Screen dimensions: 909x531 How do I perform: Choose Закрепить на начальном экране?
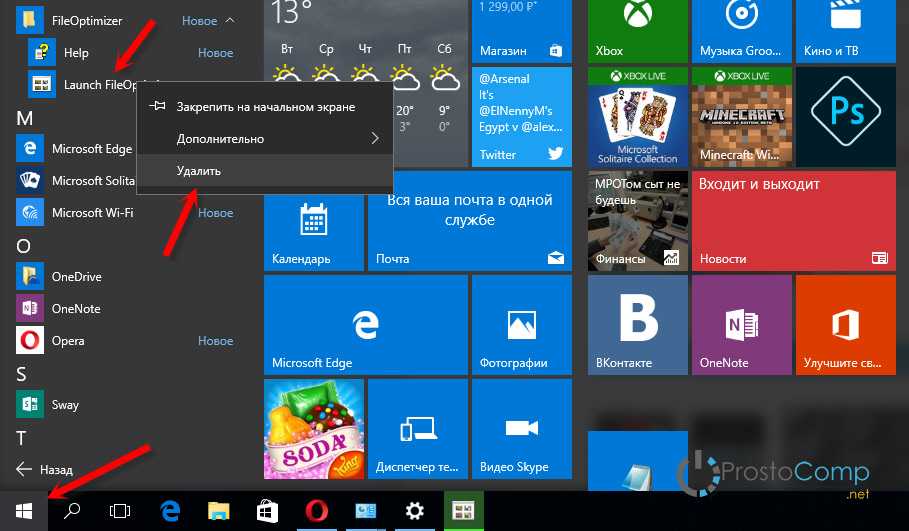tap(264, 106)
